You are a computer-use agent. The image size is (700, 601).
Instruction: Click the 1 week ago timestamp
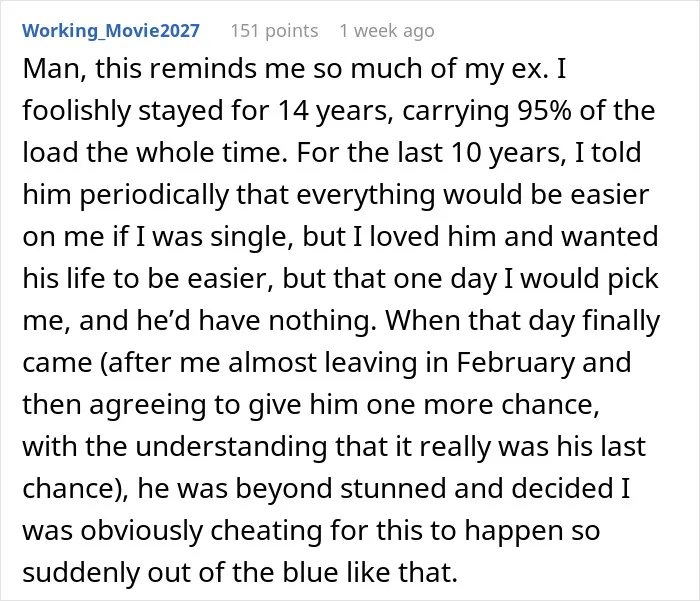387,31
